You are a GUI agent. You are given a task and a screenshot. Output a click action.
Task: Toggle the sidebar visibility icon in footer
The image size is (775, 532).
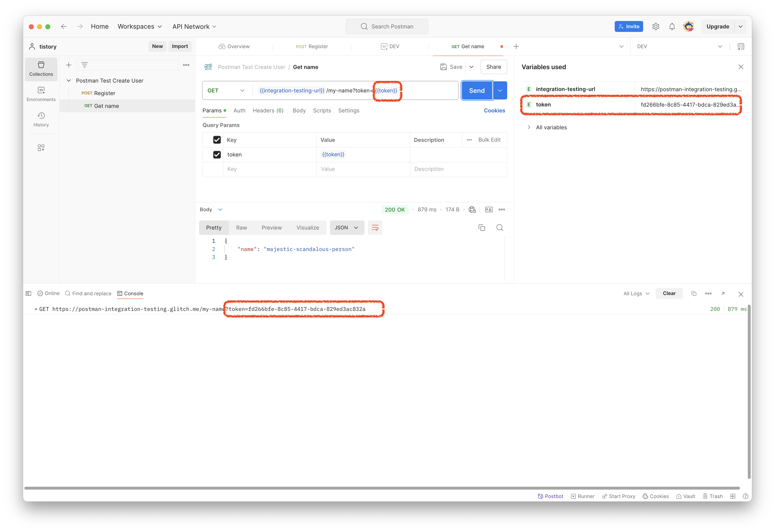tap(29, 293)
